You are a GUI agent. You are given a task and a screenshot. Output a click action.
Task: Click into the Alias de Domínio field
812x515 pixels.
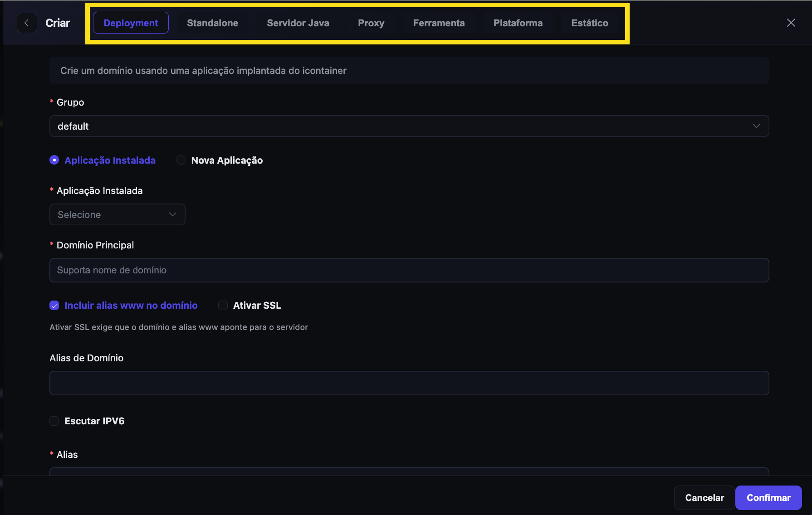tap(409, 383)
